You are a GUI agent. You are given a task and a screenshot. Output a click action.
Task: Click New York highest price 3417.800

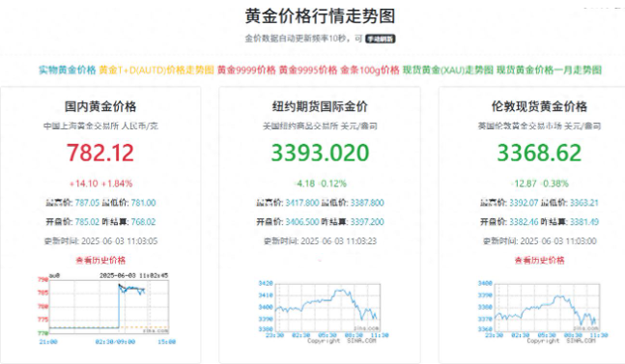click(x=302, y=203)
